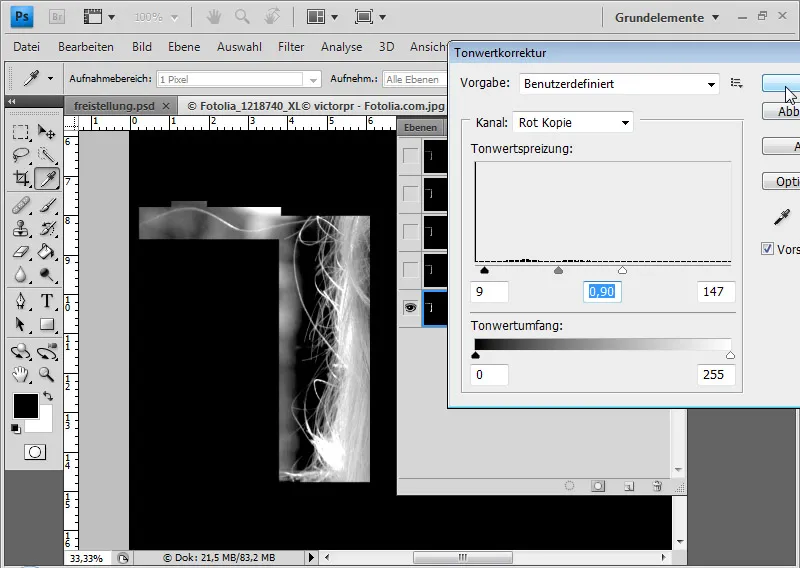Open the Filter menu
Image resolution: width=800 pixels, height=568 pixels.
[x=291, y=47]
